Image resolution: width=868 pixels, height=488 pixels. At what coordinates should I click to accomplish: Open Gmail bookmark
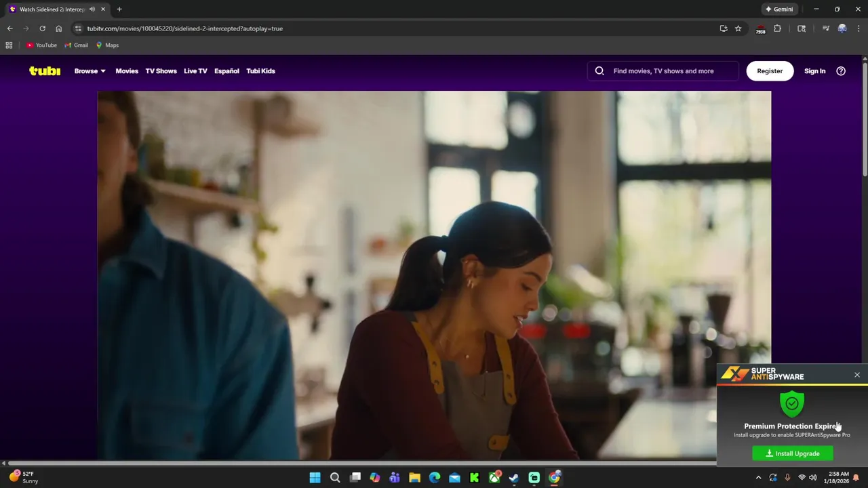coord(76,45)
